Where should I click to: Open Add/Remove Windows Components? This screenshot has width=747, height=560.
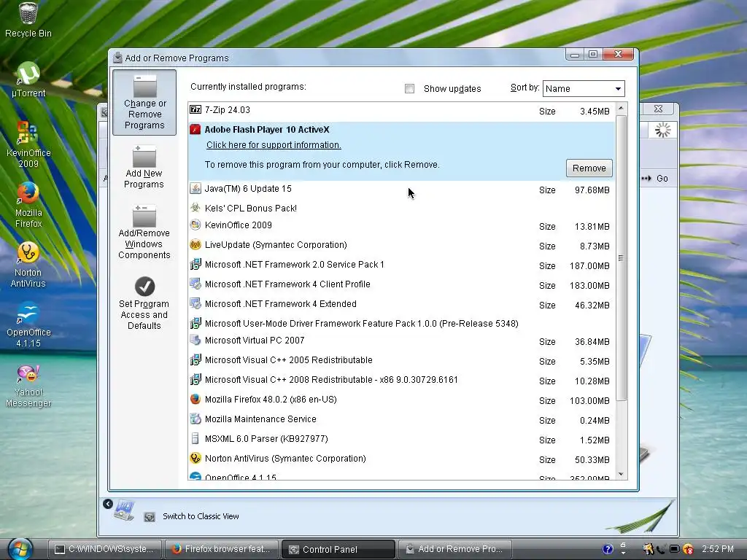144,232
